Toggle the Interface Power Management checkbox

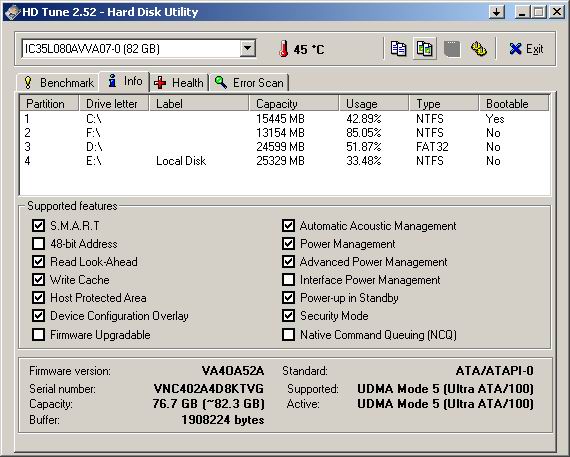288,280
